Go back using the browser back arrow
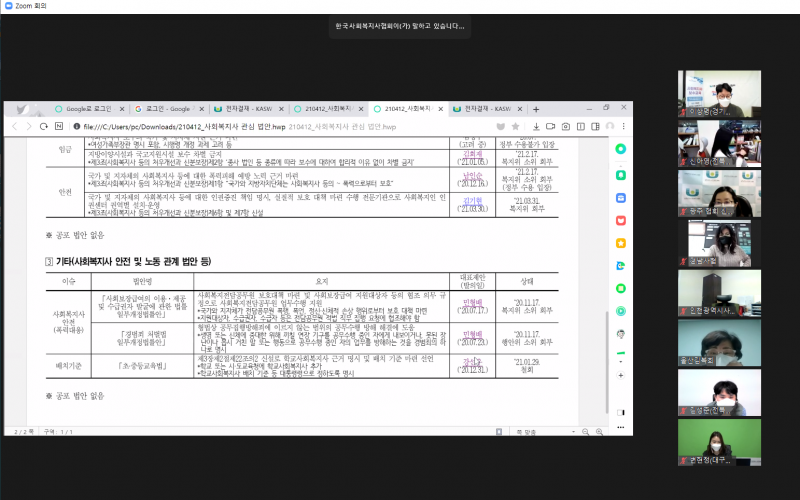The image size is (800, 500). point(14,126)
